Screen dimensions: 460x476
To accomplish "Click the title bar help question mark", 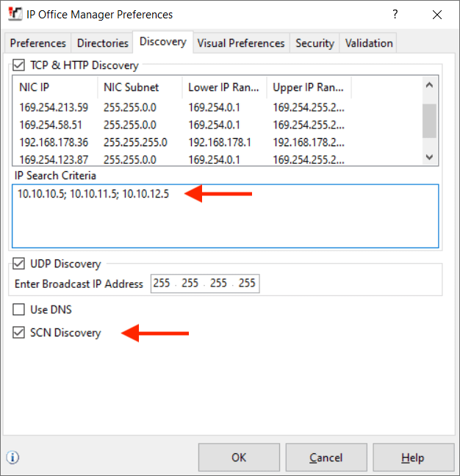I will pos(395,14).
